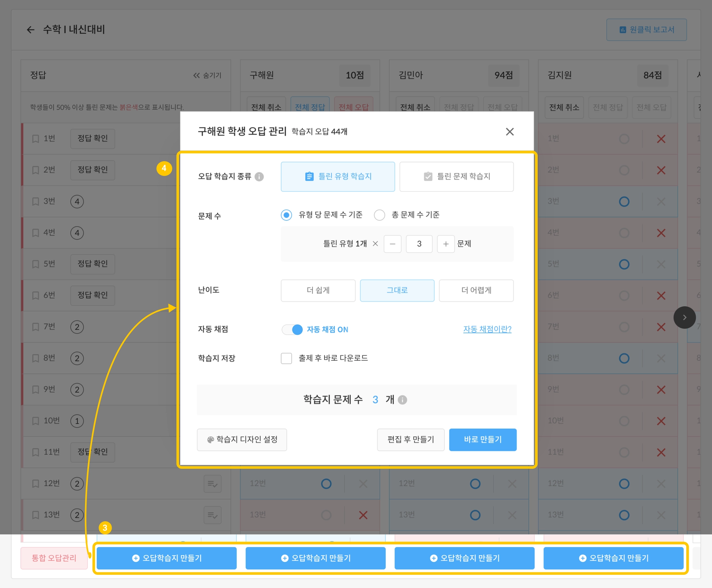Select 총 문제 수 기준 radio button
Image resolution: width=712 pixels, height=588 pixels.
click(x=379, y=215)
